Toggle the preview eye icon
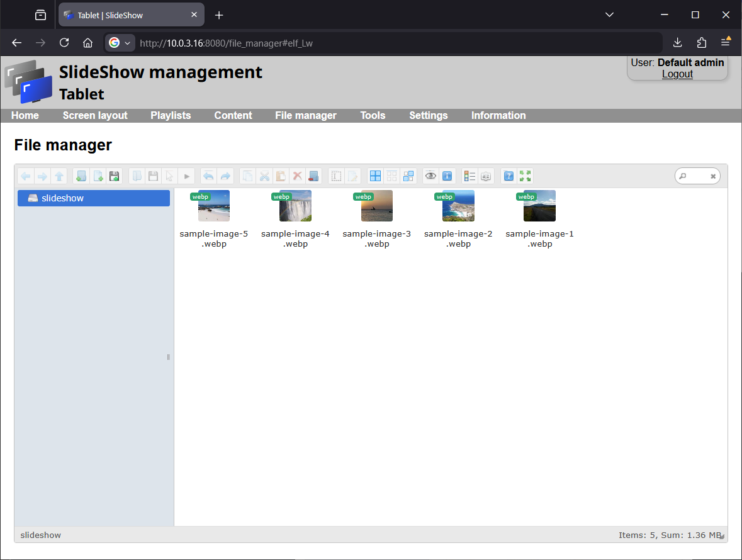This screenshot has width=742, height=560. pyautogui.click(x=430, y=176)
